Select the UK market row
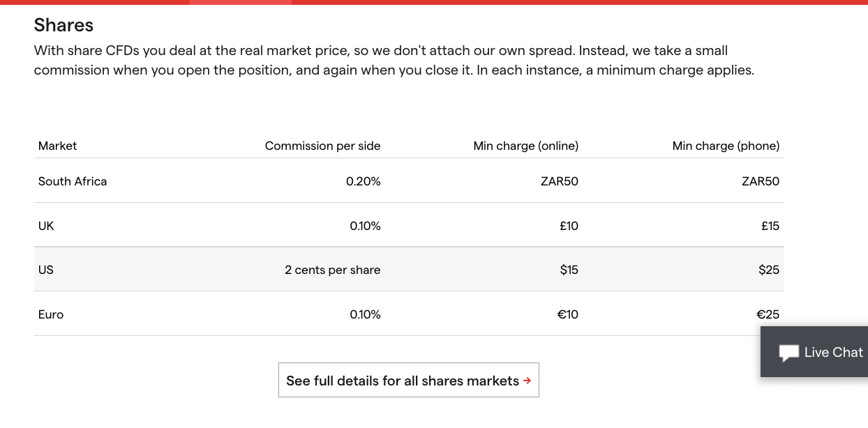Viewport: 868px width, 428px height. tap(409, 225)
